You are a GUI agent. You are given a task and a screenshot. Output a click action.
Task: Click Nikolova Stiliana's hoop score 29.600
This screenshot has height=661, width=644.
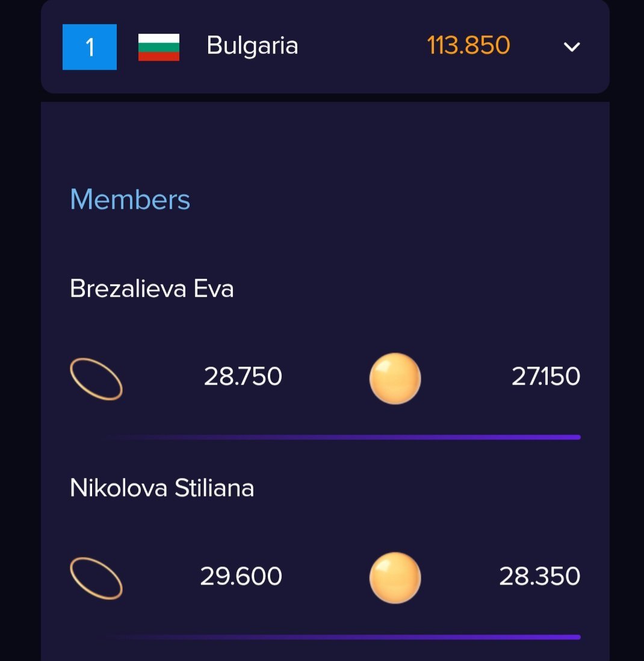[241, 577]
